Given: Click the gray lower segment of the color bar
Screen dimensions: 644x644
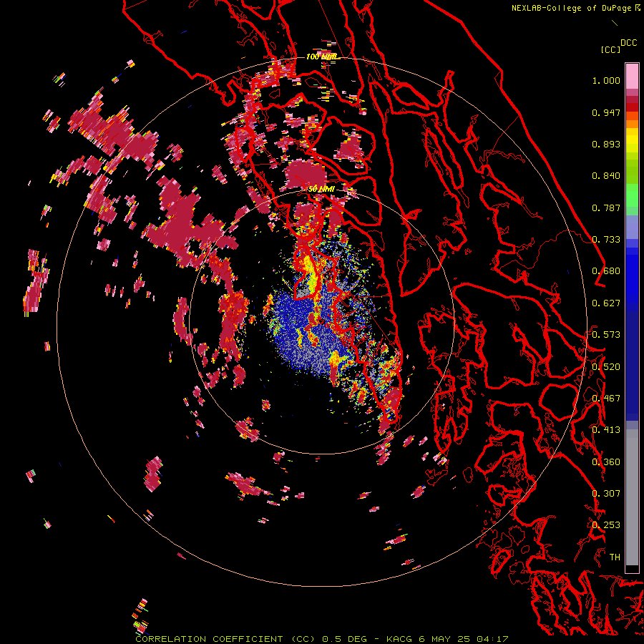Looking at the screenshot, I should [632, 501].
